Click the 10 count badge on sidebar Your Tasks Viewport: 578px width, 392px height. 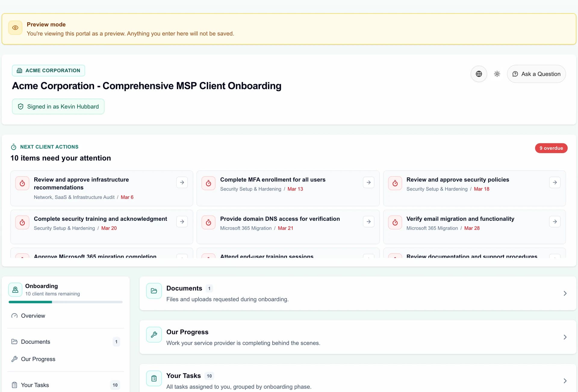click(x=115, y=385)
